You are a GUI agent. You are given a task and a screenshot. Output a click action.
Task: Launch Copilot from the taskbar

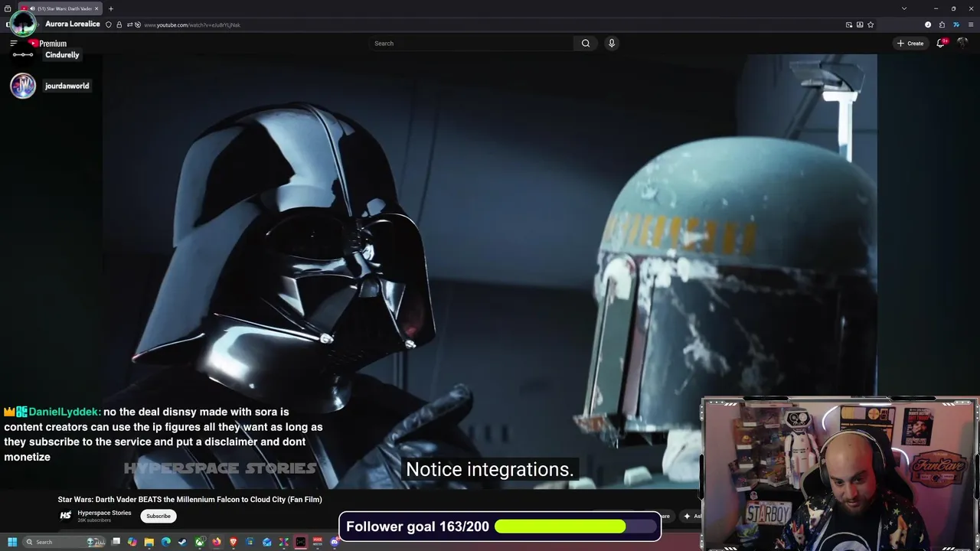point(132,542)
